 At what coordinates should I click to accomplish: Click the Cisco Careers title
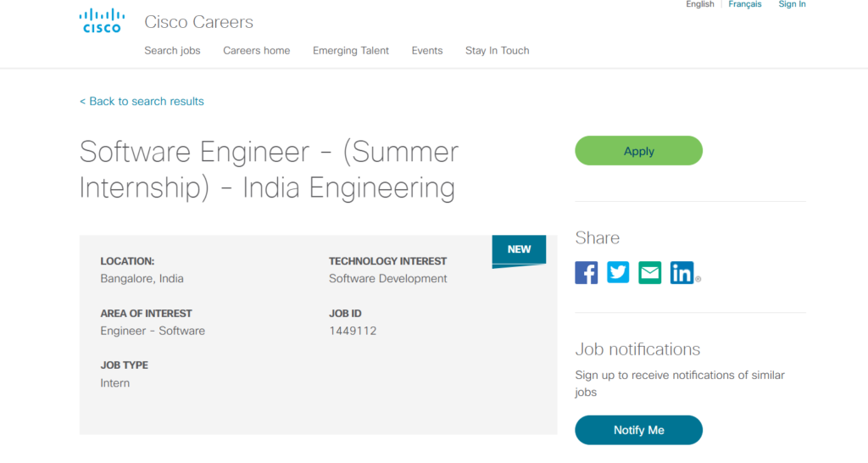point(198,22)
